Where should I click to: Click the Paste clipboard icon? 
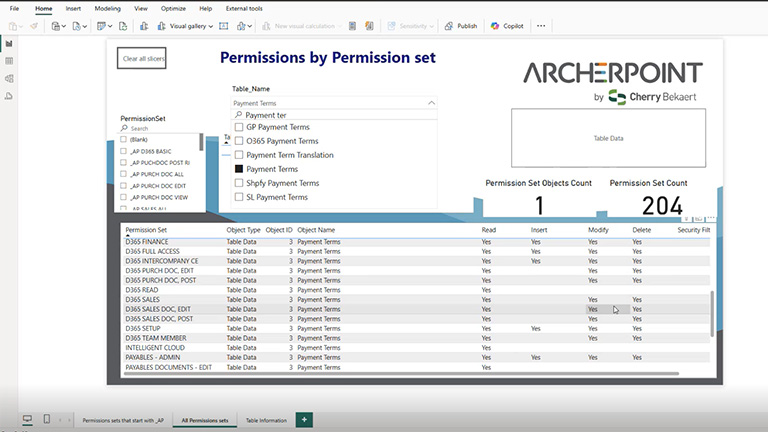coord(13,26)
